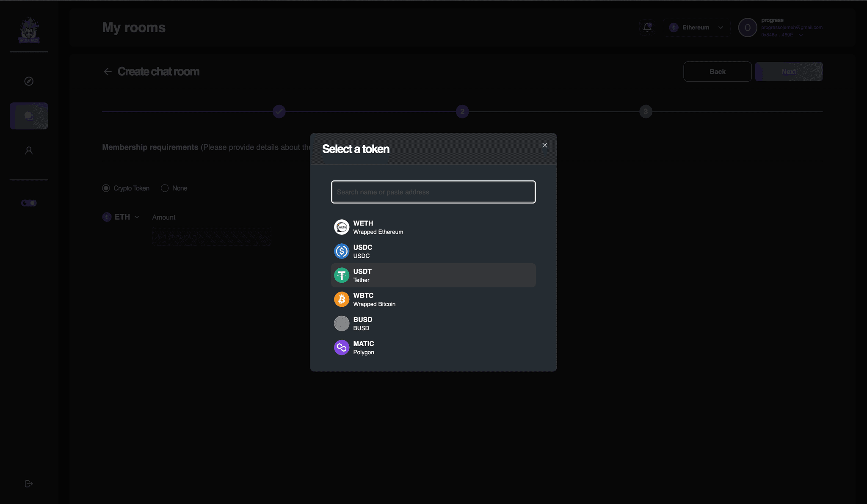The image size is (867, 504).
Task: Open the notifications bell icon
Action: click(x=647, y=28)
